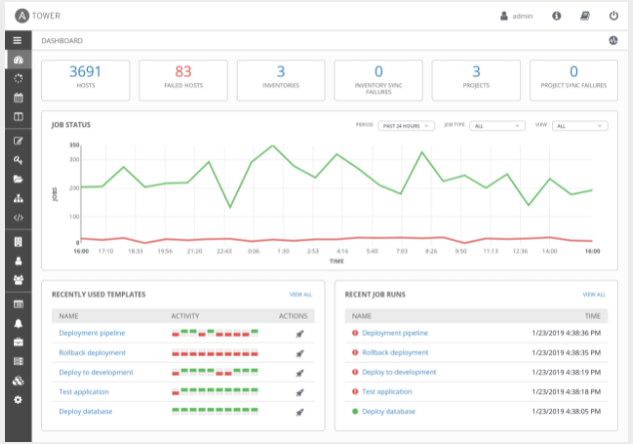Click the Activity column header
Viewport: 633px width, 444px height.
click(x=185, y=316)
